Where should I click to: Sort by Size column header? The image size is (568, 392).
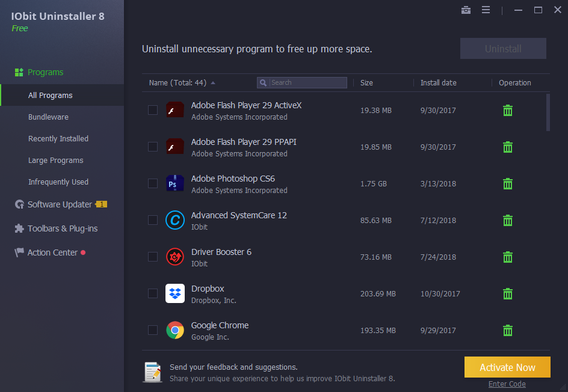(x=366, y=83)
